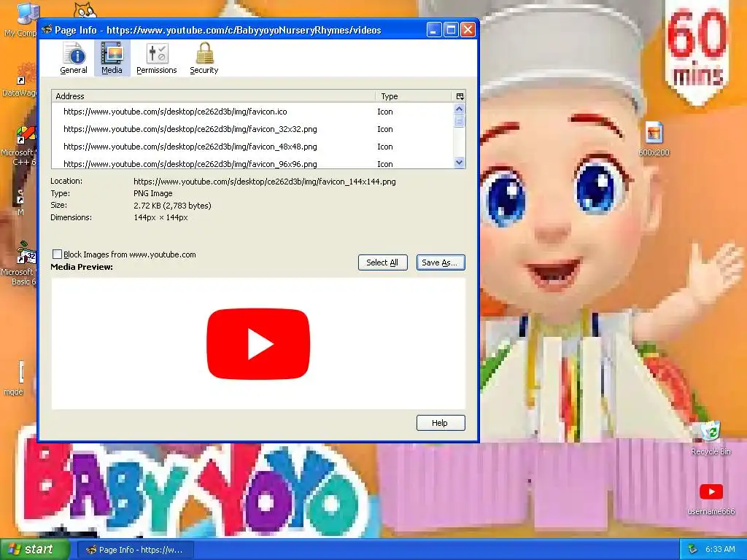Open the 600x200 desktop file icon
Viewport: 747px width, 560px height.
click(x=654, y=138)
